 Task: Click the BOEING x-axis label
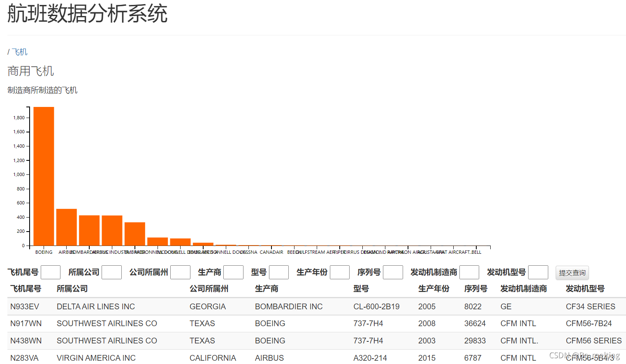coord(44,252)
